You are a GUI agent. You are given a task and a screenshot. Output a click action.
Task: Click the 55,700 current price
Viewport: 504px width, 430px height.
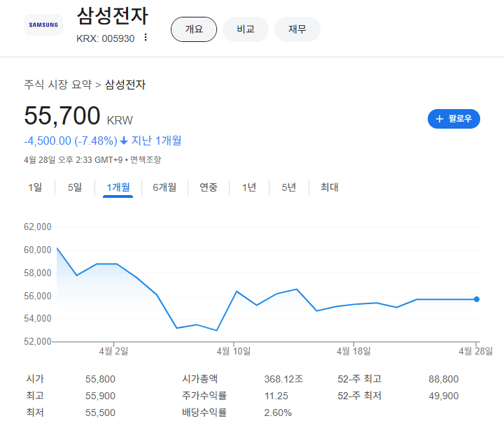(62, 115)
